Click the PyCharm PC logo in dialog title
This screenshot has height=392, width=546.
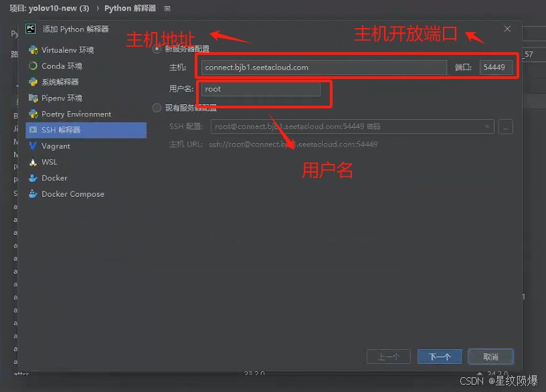[31, 29]
